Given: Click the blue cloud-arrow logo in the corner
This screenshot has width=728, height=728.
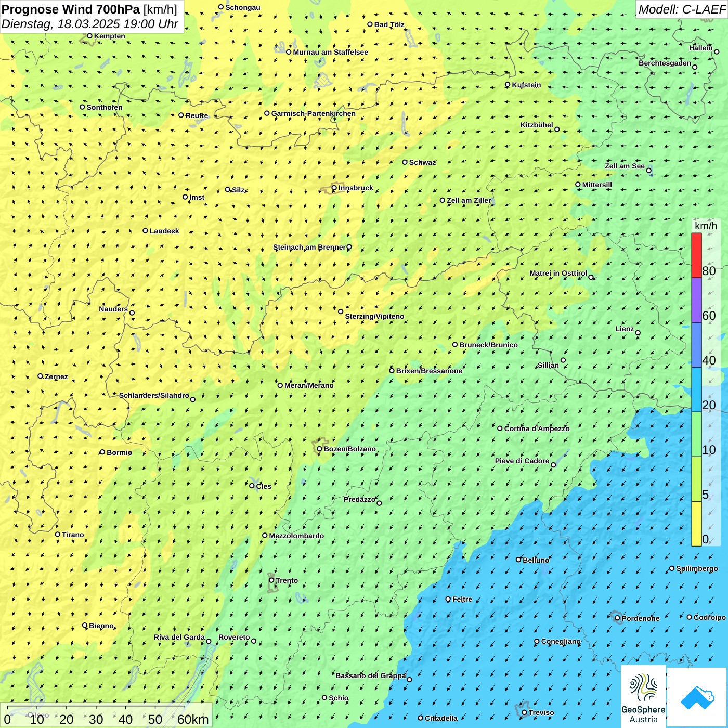Looking at the screenshot, I should tap(697, 697).
